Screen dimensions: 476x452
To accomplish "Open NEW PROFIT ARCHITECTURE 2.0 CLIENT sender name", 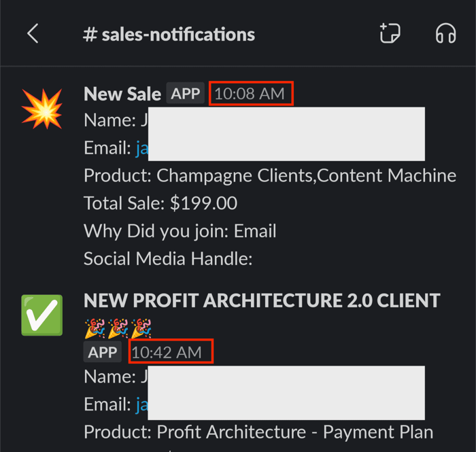I will click(x=262, y=300).
